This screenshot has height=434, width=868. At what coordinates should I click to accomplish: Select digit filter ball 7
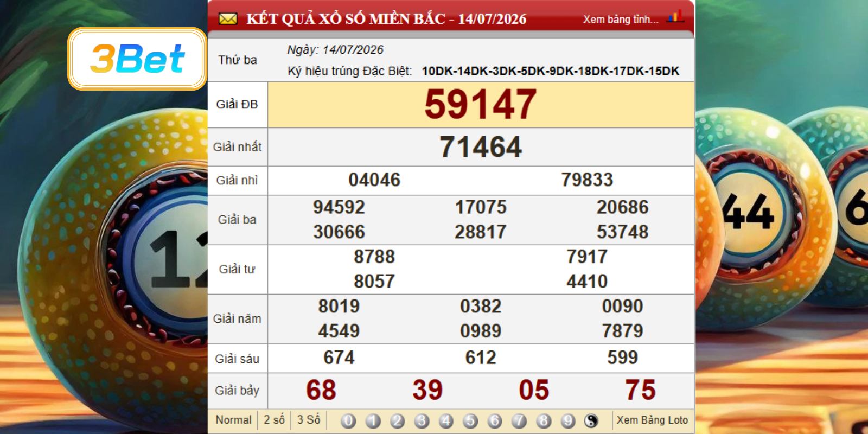point(519,420)
